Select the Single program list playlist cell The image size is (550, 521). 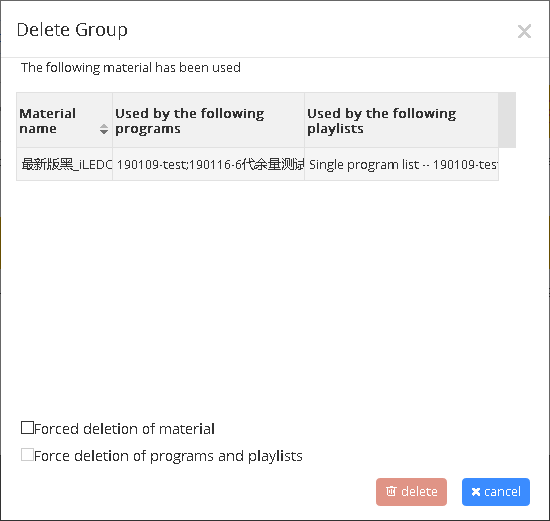point(401,164)
